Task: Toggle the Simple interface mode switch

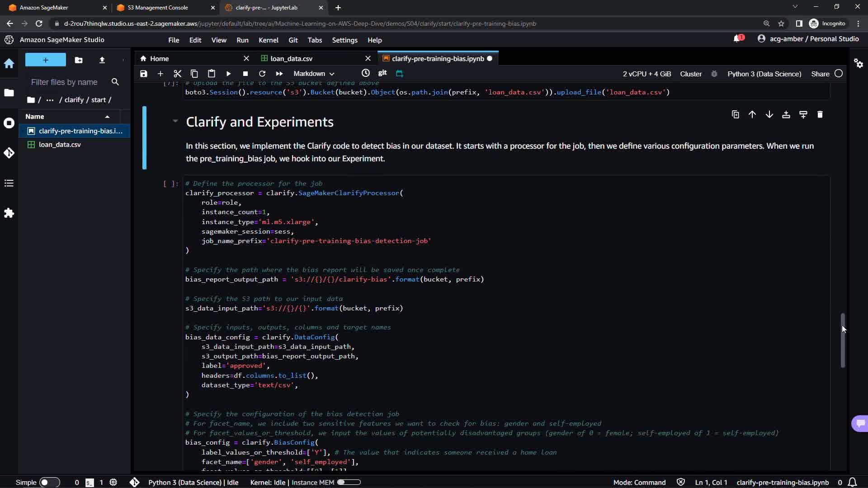Action: pos(49,482)
